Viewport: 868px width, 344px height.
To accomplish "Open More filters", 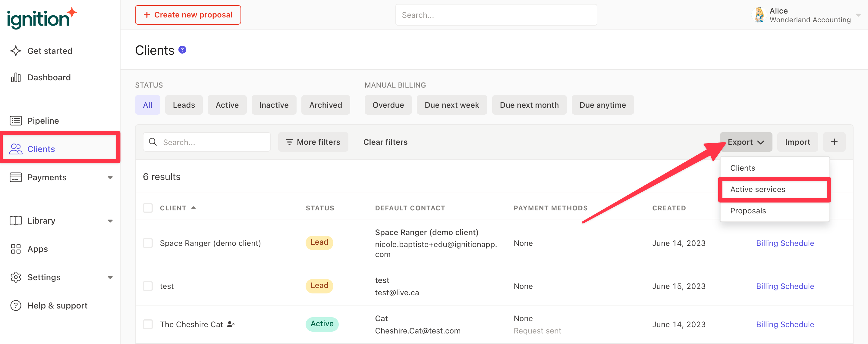I will click(x=313, y=142).
